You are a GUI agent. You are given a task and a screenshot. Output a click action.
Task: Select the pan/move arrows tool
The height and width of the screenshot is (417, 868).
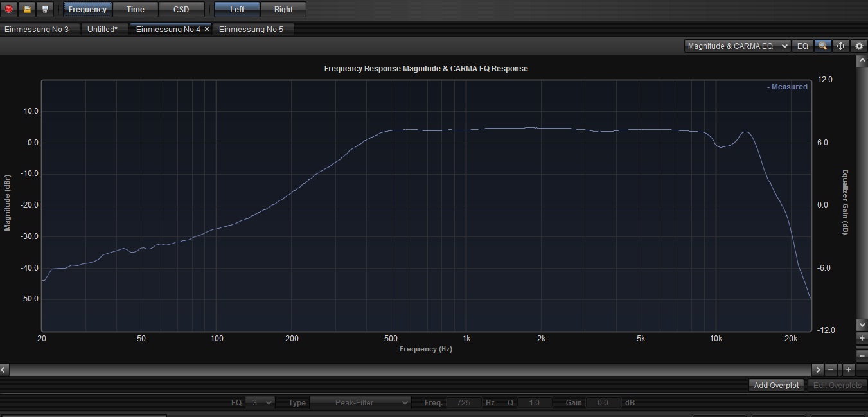click(841, 46)
